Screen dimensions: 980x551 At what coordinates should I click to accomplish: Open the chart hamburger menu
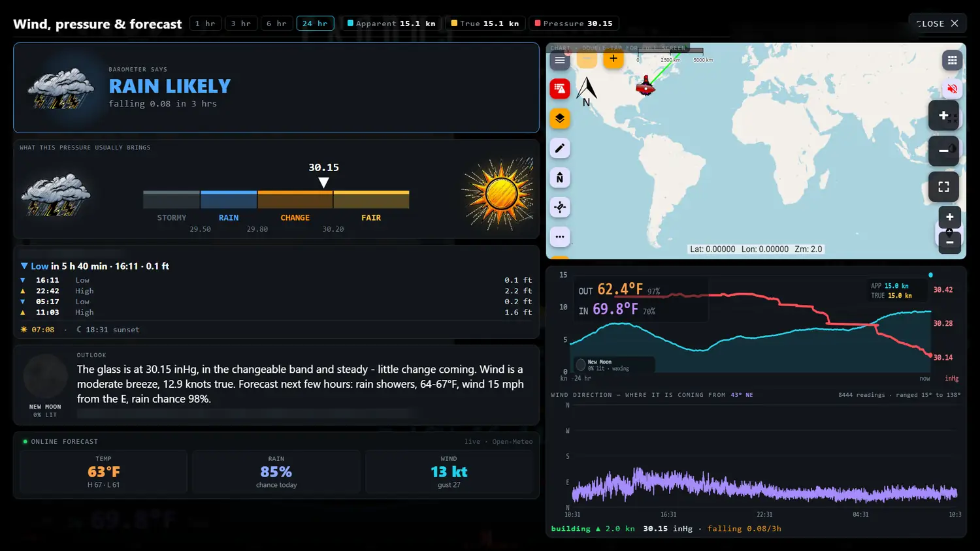(560, 60)
